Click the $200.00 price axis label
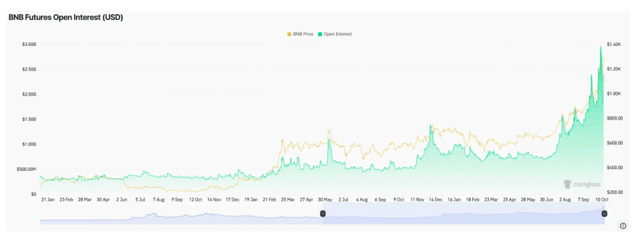This screenshot has width=644, height=240. pos(615,193)
